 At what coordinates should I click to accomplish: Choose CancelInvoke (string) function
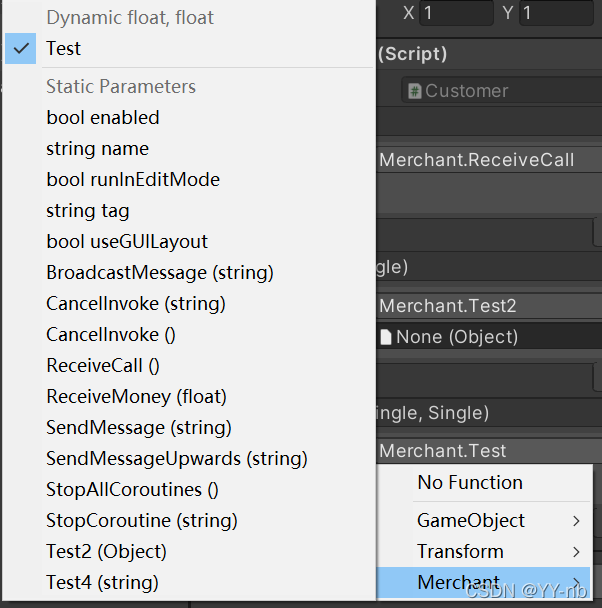point(136,303)
